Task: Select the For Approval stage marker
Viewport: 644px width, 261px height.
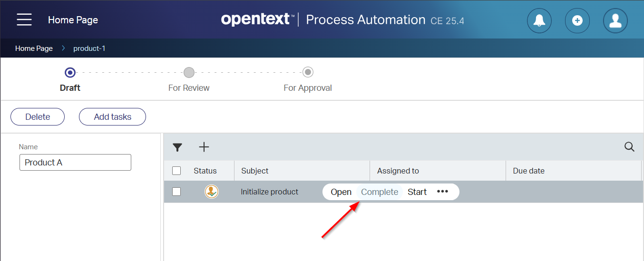Action: (x=308, y=73)
